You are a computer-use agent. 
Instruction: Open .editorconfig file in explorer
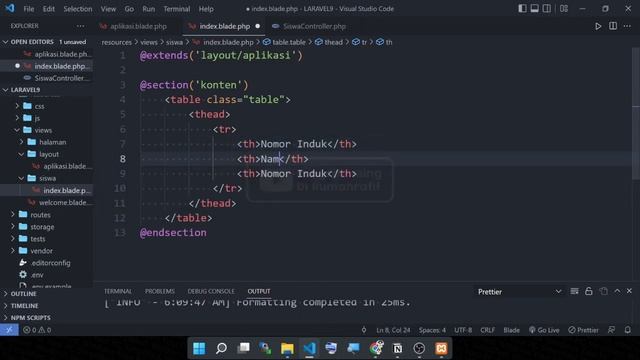click(x=51, y=263)
